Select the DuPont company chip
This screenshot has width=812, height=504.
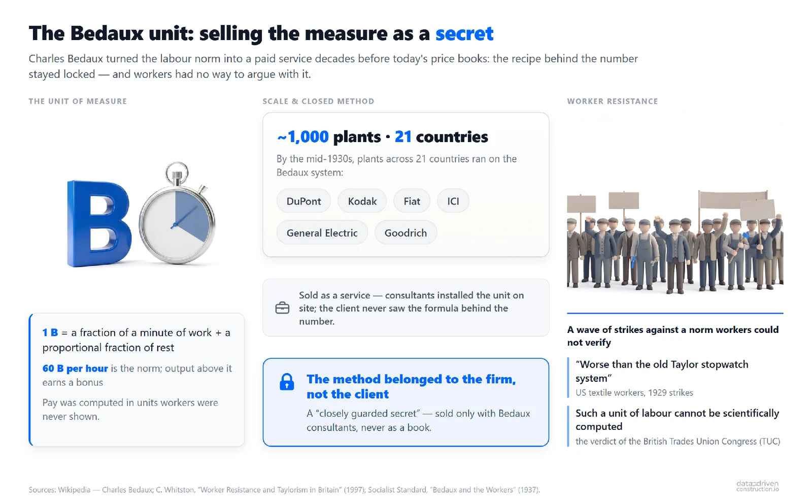pyautogui.click(x=303, y=201)
